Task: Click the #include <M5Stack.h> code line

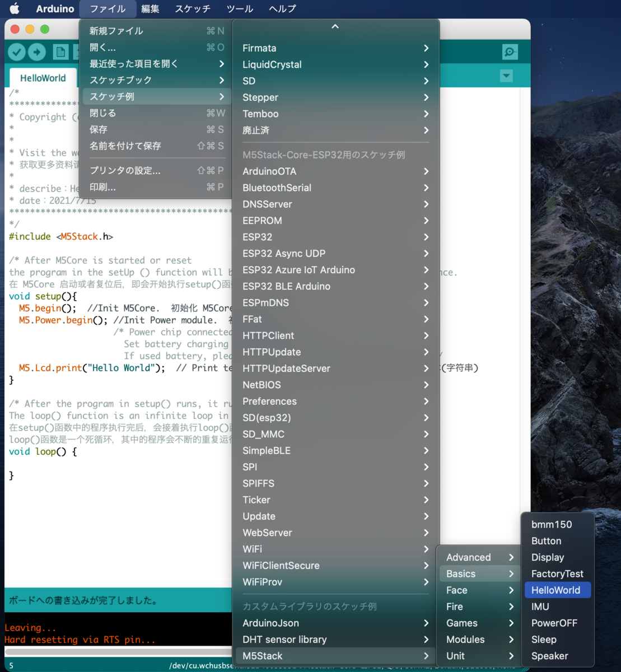Action: 61,236
